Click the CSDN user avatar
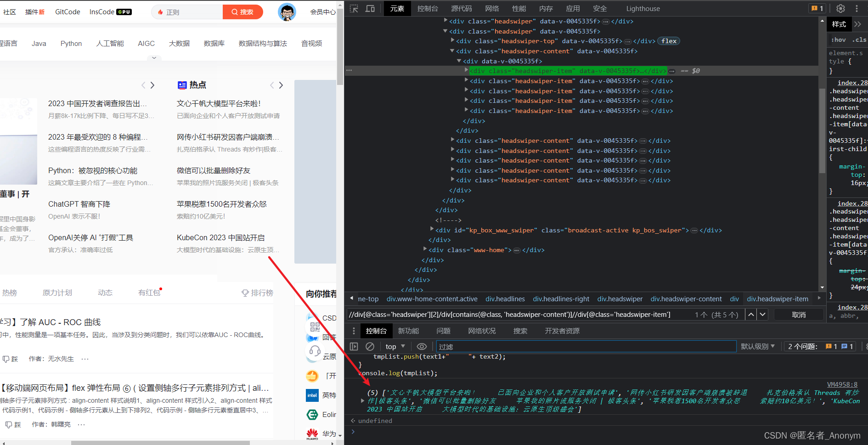Viewport: 868px width, 445px height. tap(287, 12)
